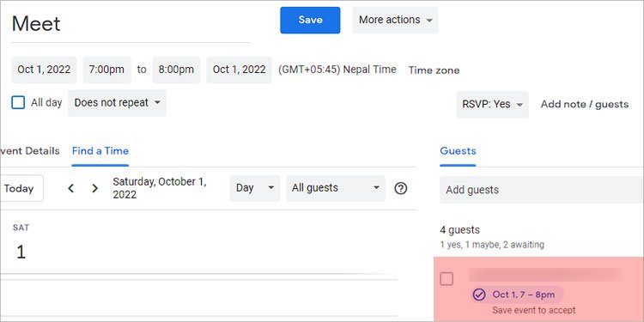Open the All guests filter dropdown

click(x=336, y=188)
